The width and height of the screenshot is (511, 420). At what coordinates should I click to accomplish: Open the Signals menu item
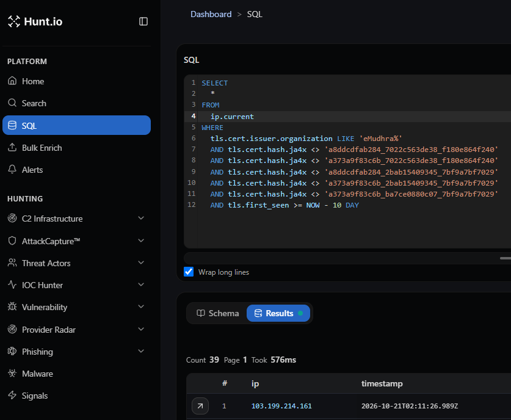(x=76, y=395)
